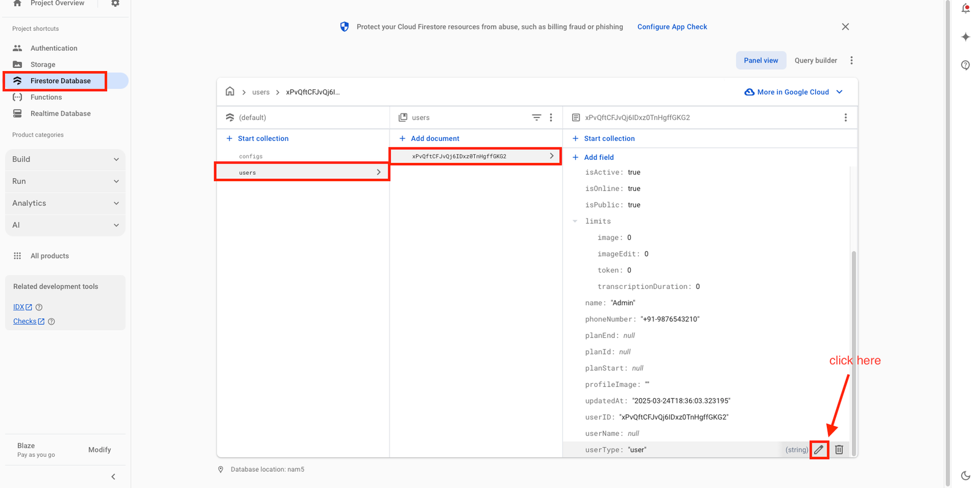980x488 pixels.
Task: Collapse the limits map field
Action: pyautogui.click(x=575, y=222)
